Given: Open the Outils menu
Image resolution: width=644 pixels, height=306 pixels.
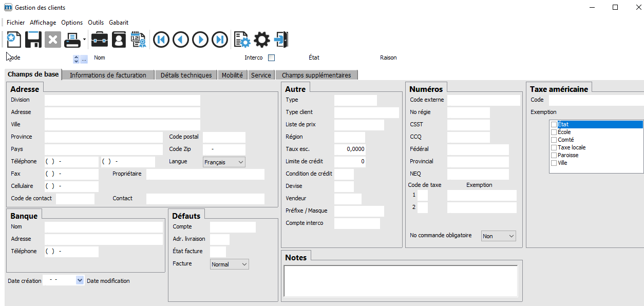Looking at the screenshot, I should pos(96,23).
